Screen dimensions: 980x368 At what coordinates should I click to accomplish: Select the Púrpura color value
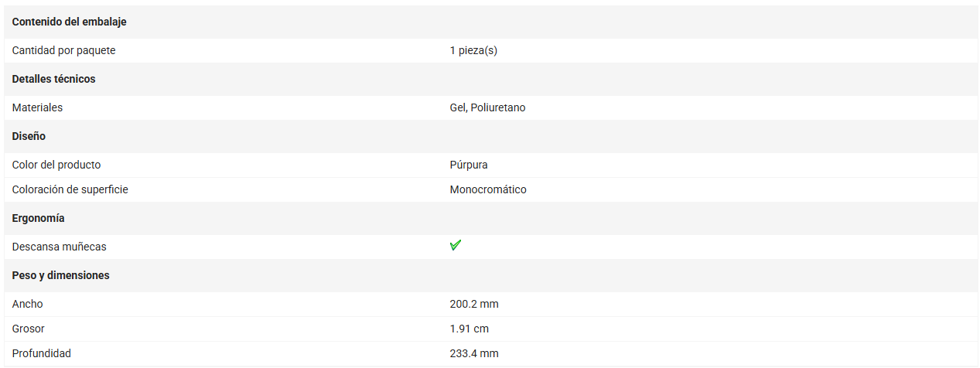click(469, 165)
